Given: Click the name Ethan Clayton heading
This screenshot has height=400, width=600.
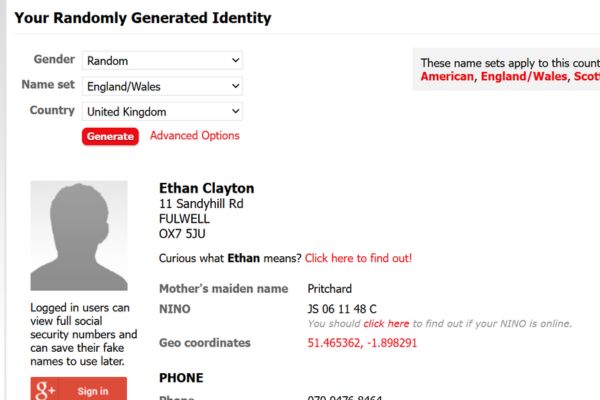Looking at the screenshot, I should click(x=206, y=188).
